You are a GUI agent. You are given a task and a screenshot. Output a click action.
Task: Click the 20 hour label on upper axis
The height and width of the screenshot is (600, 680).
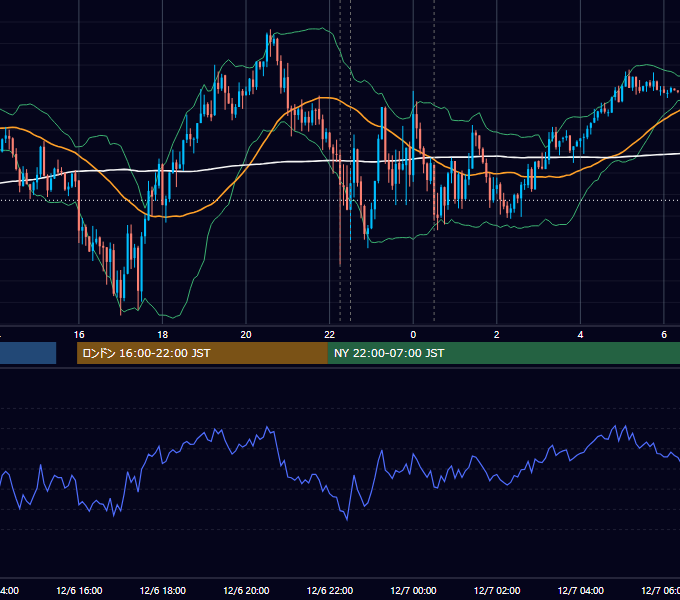click(246, 335)
